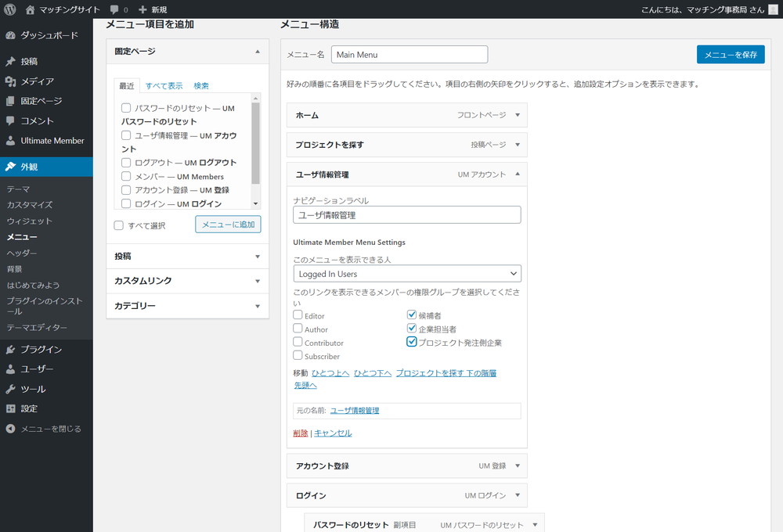Open 設定 icon in sidebar

pyautogui.click(x=10, y=408)
